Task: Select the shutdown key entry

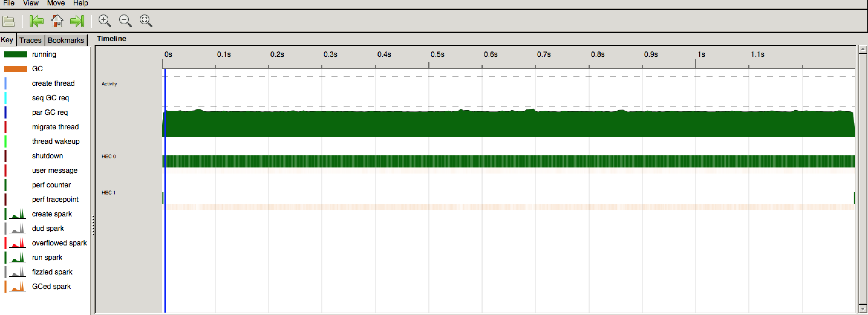Action: tap(47, 156)
